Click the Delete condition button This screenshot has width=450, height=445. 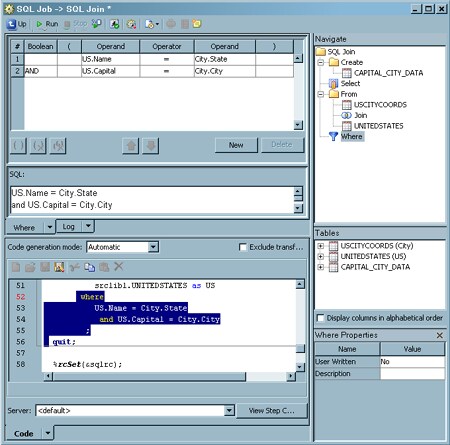click(282, 145)
